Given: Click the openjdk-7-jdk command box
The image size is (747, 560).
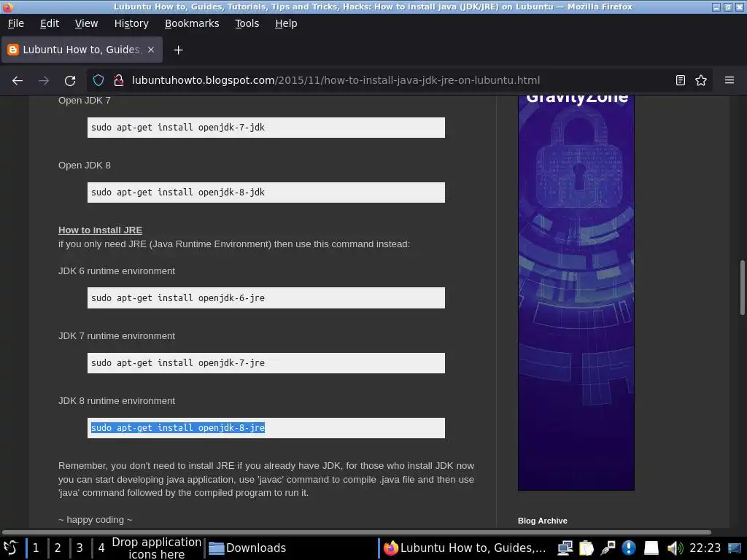Looking at the screenshot, I should 266,127.
